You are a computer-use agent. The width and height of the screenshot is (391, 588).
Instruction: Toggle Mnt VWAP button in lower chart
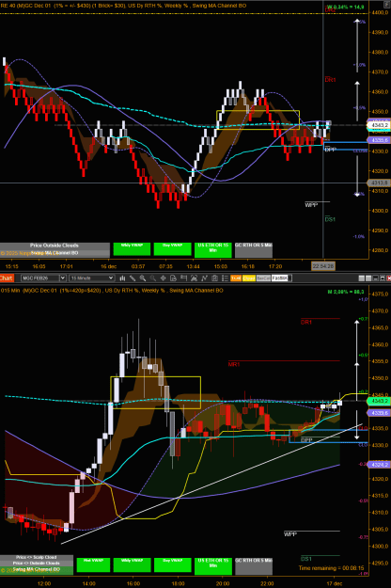pos(93,564)
